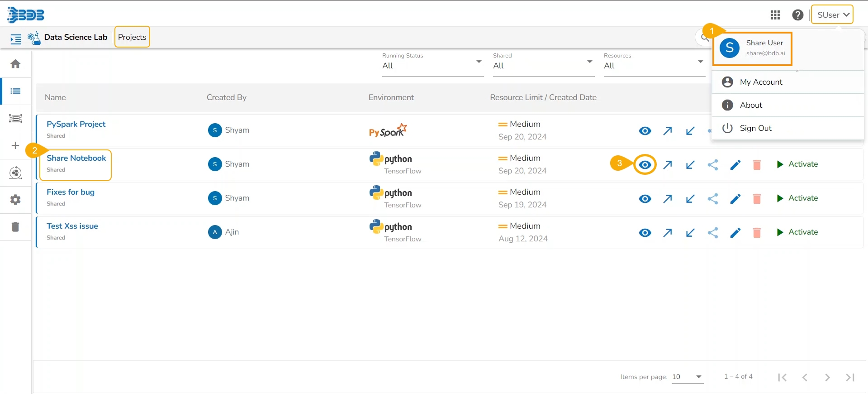Click the help question mark icon
This screenshot has height=394, width=868.
coord(798,15)
